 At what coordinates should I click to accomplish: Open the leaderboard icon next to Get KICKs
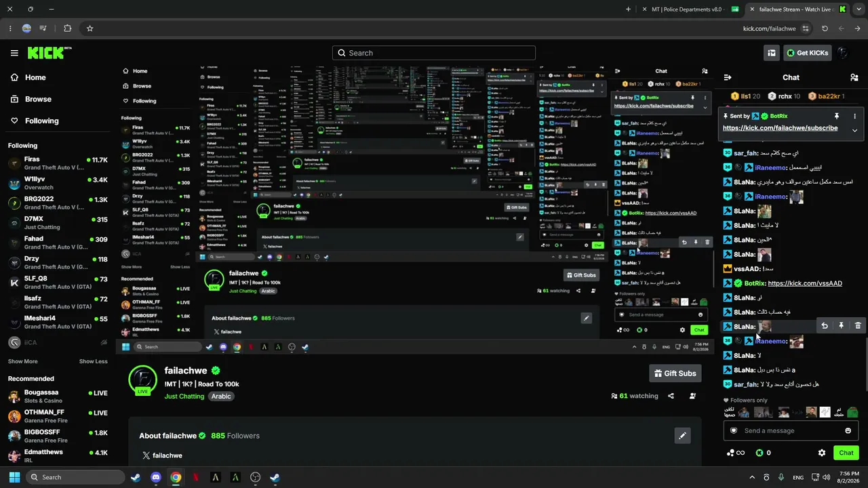coord(772,53)
